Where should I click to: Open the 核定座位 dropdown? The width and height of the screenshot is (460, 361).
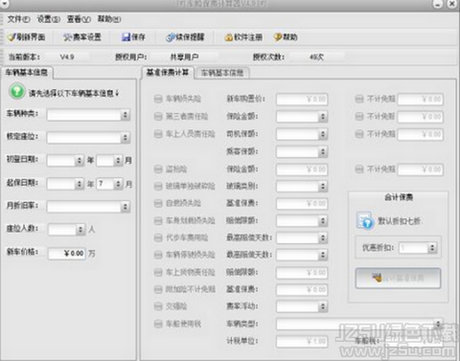(x=88, y=137)
